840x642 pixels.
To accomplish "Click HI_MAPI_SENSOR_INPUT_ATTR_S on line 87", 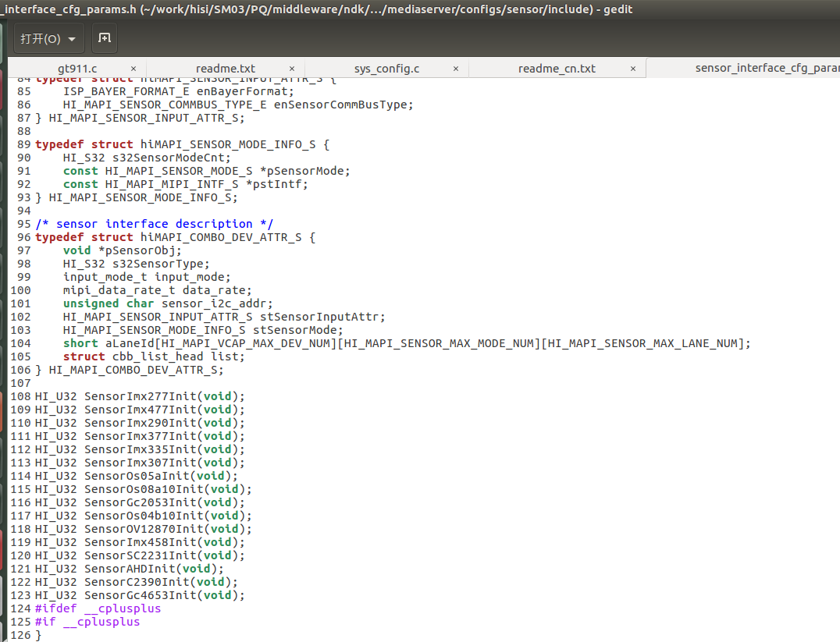I will coord(144,118).
